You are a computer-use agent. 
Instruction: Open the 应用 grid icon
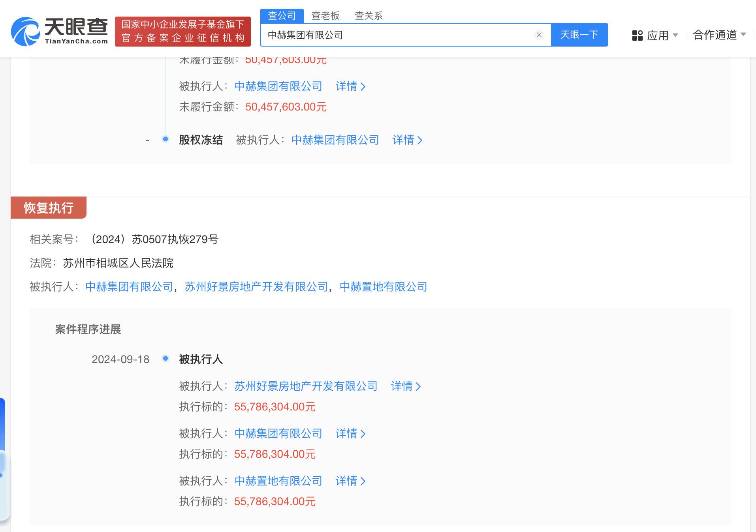point(637,36)
